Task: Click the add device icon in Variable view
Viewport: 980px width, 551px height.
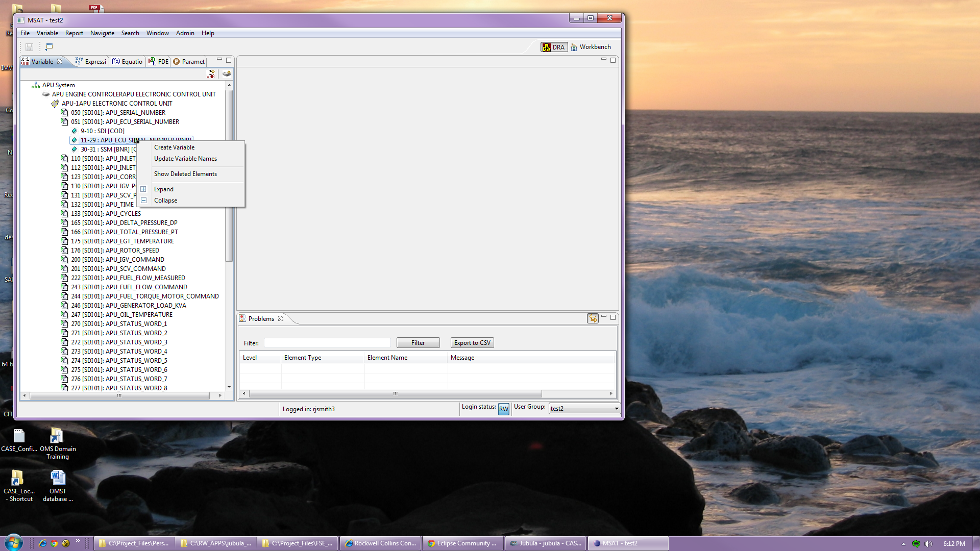Action: pyautogui.click(x=227, y=74)
